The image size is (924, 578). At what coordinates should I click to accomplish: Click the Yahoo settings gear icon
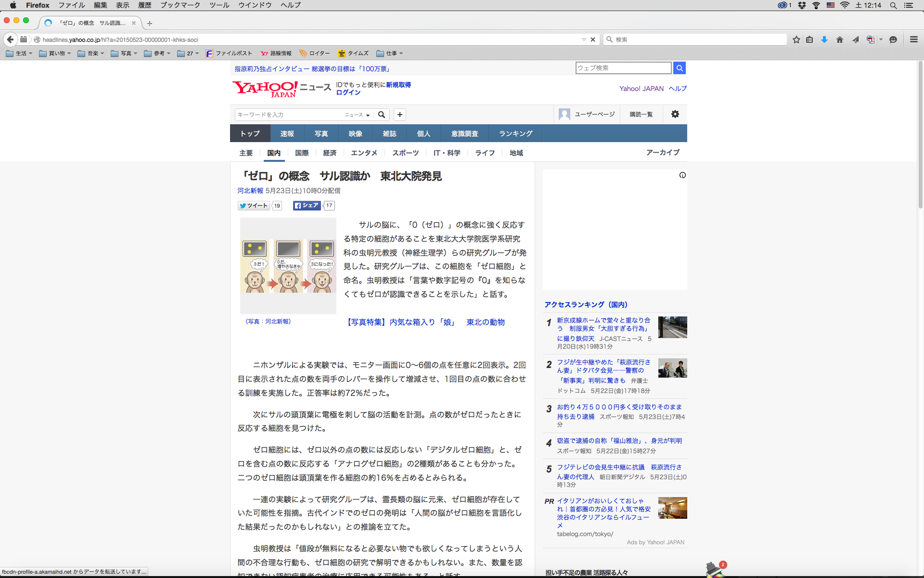pos(675,114)
